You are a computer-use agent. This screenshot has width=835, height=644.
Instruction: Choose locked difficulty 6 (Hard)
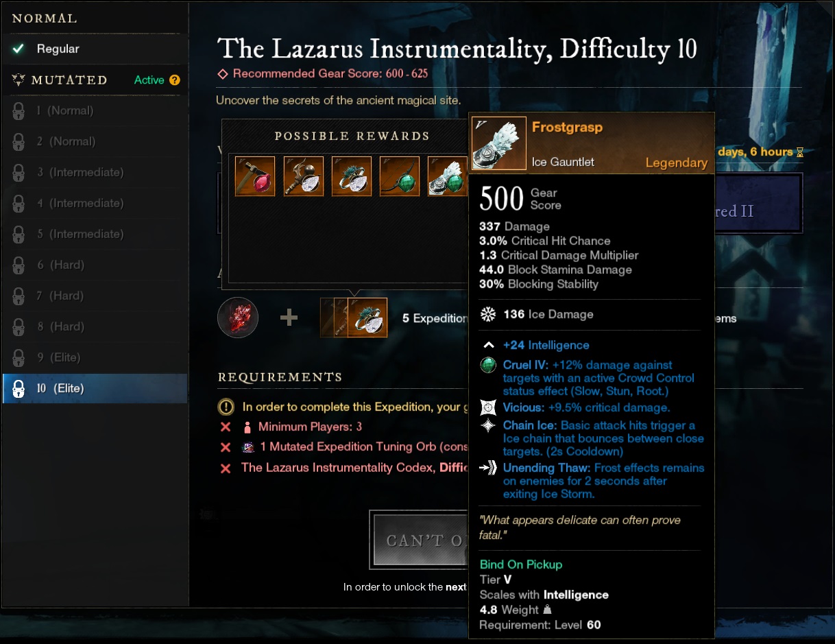pyautogui.click(x=95, y=265)
